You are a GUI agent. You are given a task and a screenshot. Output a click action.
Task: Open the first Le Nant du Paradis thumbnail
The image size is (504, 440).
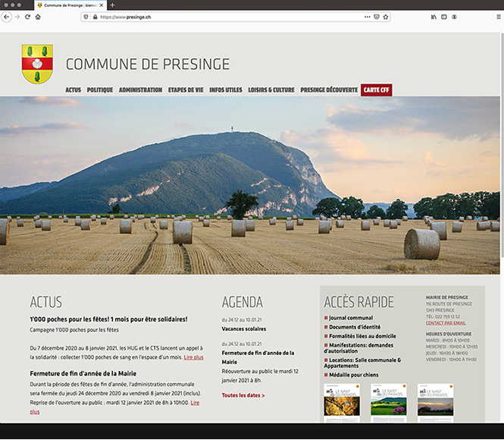pos(342,401)
